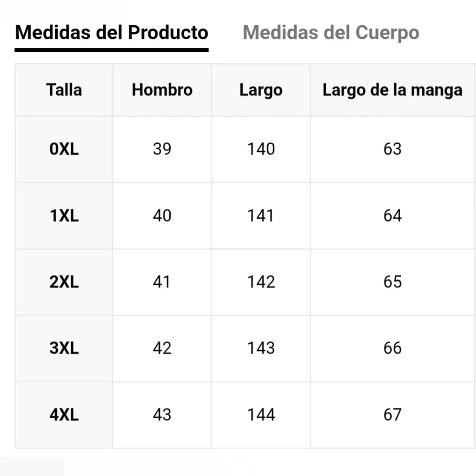Click sleeve length value 67 for 4XL
The image size is (476, 476).
point(392,414)
